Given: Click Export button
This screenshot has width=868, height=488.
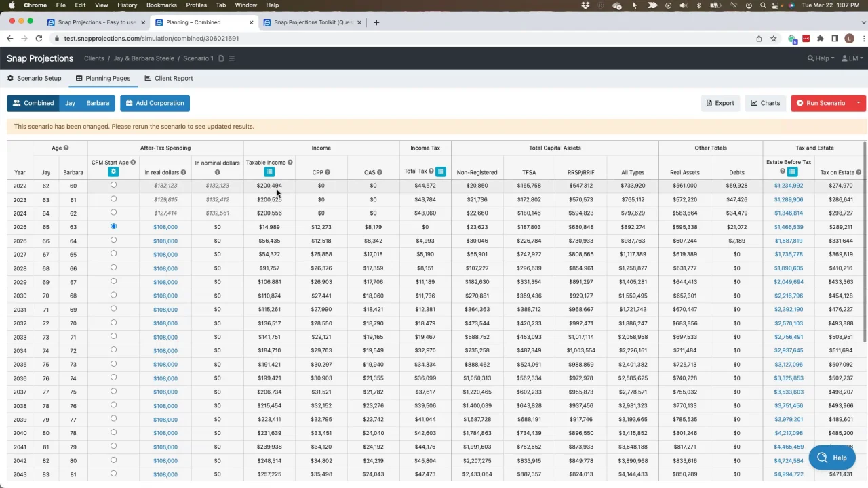Looking at the screenshot, I should coord(720,103).
